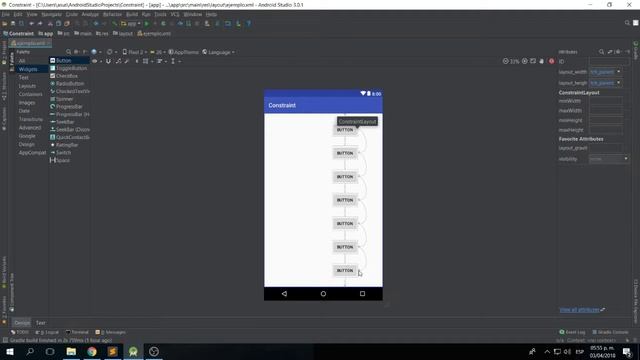
Task: Select RadioButton in the palette list
Action: pos(69,83)
